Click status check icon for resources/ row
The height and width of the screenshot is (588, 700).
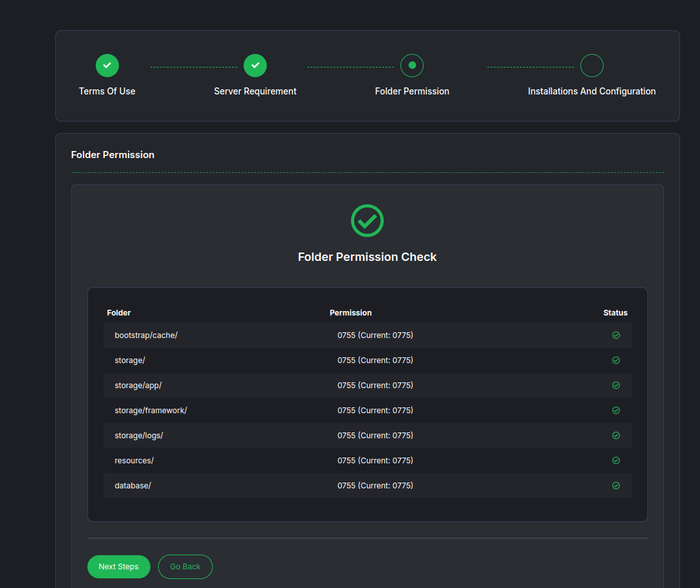pos(616,460)
